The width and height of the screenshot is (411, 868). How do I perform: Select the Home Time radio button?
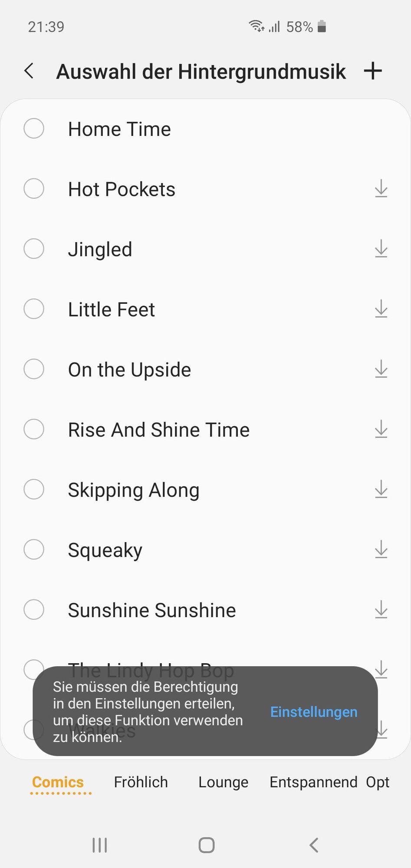[x=34, y=128]
